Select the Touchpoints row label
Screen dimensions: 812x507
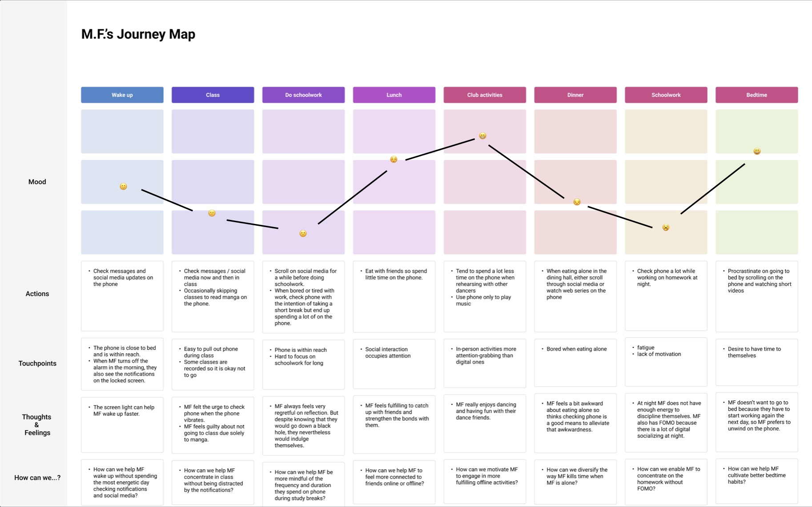click(x=37, y=363)
